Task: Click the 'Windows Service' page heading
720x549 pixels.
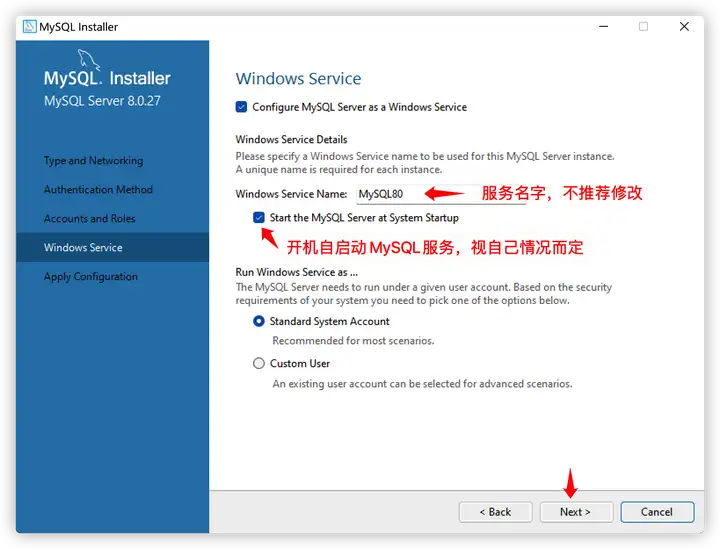Action: click(x=298, y=78)
